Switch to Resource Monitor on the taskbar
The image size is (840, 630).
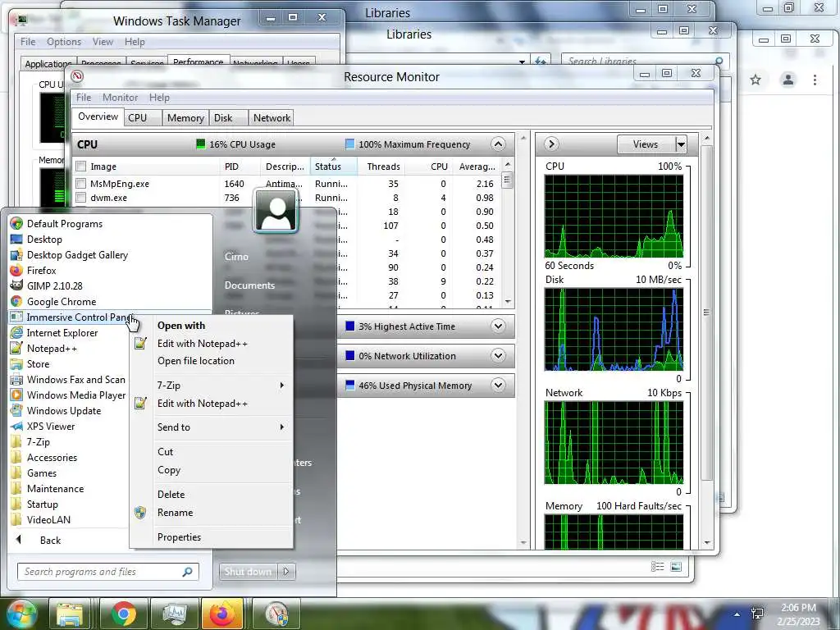(x=276, y=614)
